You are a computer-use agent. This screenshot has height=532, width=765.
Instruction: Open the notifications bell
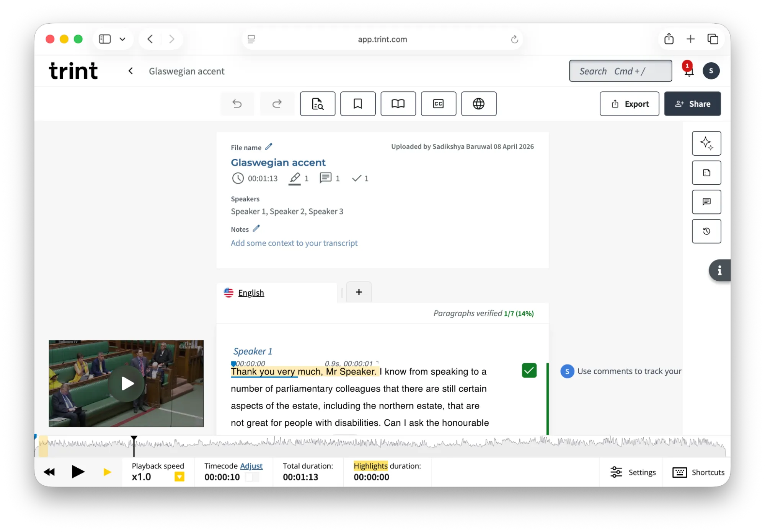pyautogui.click(x=688, y=70)
